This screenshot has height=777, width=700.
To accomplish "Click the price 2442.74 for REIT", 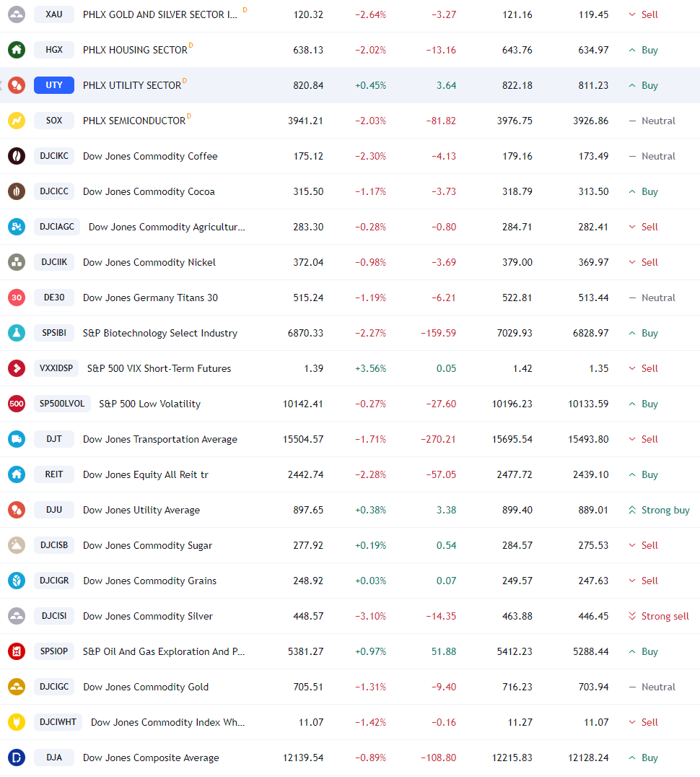I will click(x=305, y=474).
